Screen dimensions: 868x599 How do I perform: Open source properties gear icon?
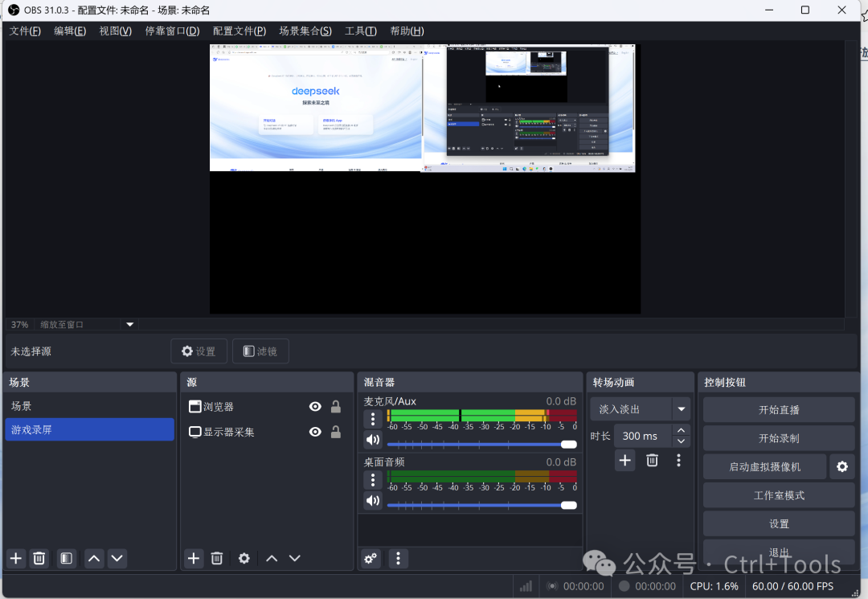tap(244, 558)
